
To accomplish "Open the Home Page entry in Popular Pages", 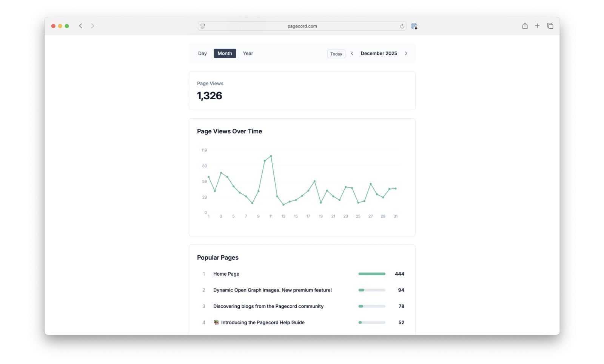I will tap(226, 274).
